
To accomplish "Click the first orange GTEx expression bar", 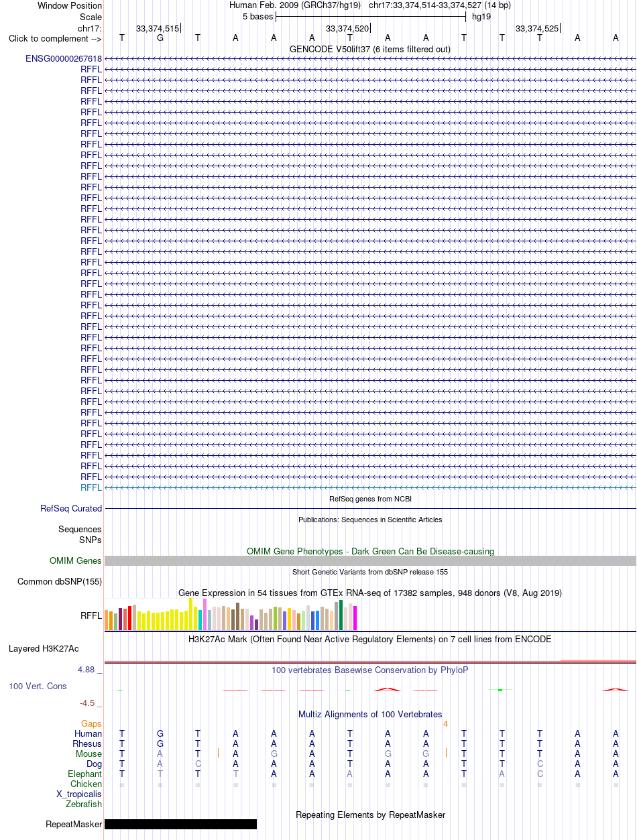I will 107,620.
